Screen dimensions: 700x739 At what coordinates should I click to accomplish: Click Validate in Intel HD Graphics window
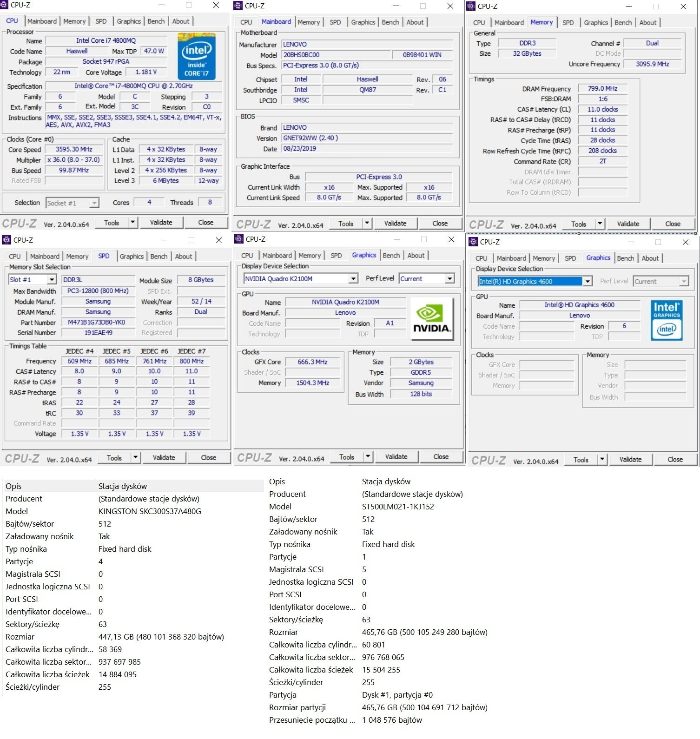[x=631, y=460]
